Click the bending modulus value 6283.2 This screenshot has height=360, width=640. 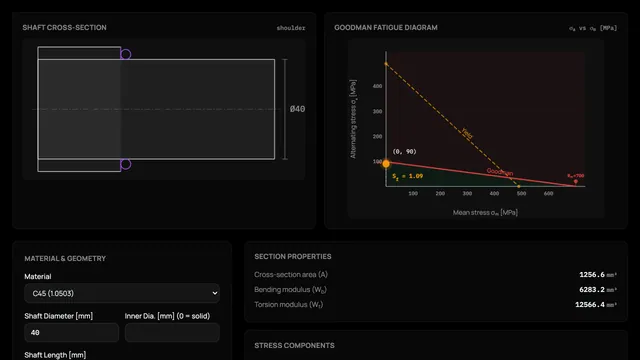point(592,289)
